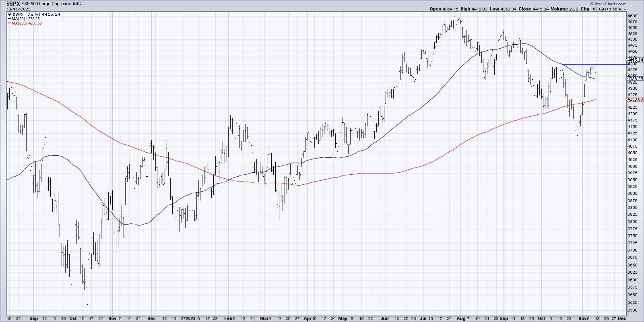Screen dimensions: 644x322
Task: Click the 4415.24 price tag on right axis
Action: click(x=634, y=60)
